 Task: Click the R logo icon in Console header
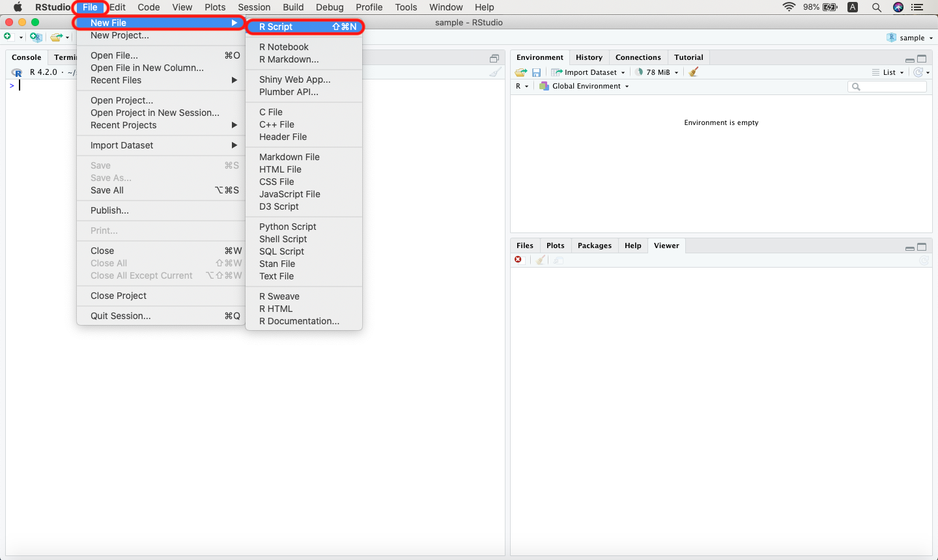coord(17,72)
